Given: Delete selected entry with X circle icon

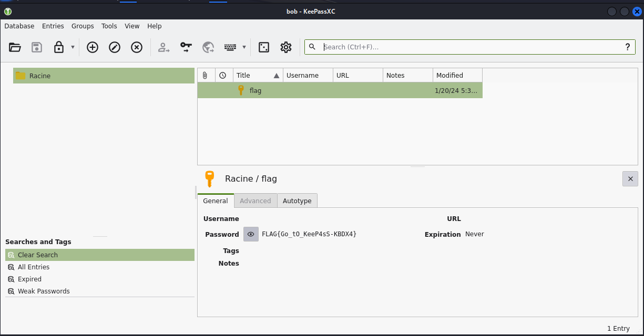Looking at the screenshot, I should point(137,47).
